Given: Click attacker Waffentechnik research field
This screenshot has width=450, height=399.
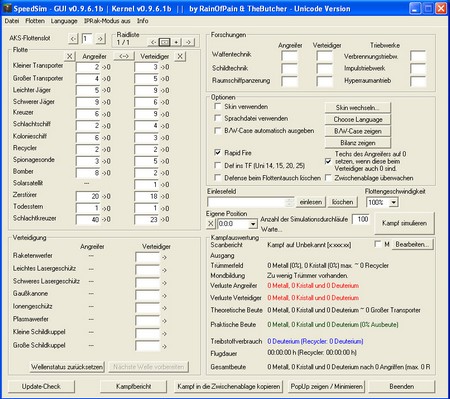Looking at the screenshot, I should tap(289, 55).
